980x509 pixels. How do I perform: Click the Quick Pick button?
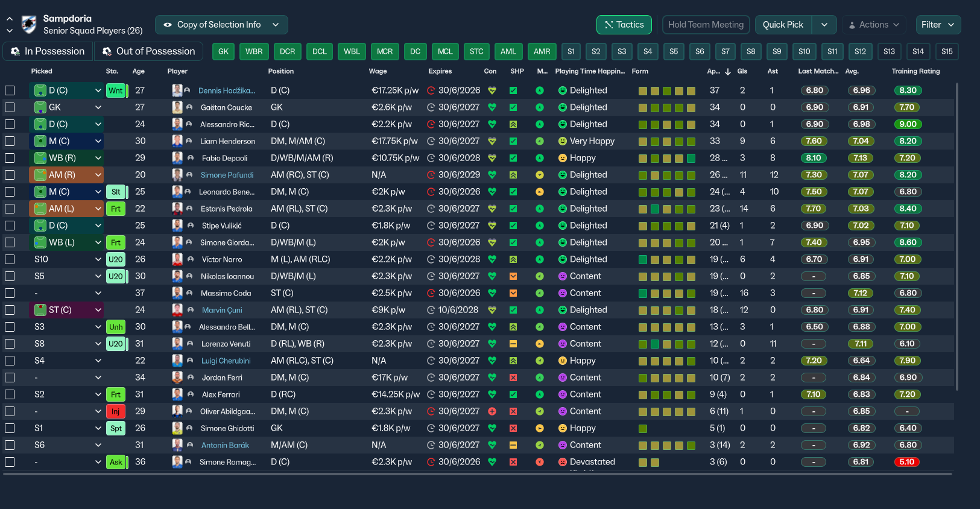pyautogui.click(x=783, y=25)
